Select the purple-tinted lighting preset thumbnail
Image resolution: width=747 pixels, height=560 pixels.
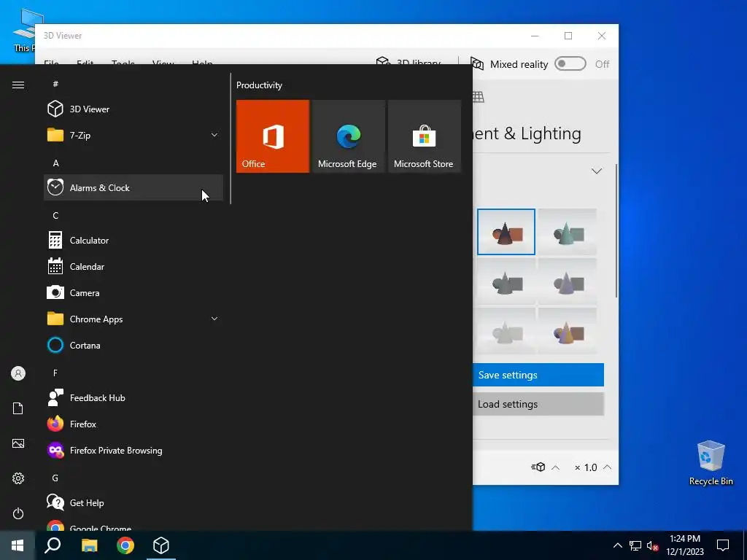[x=568, y=281]
